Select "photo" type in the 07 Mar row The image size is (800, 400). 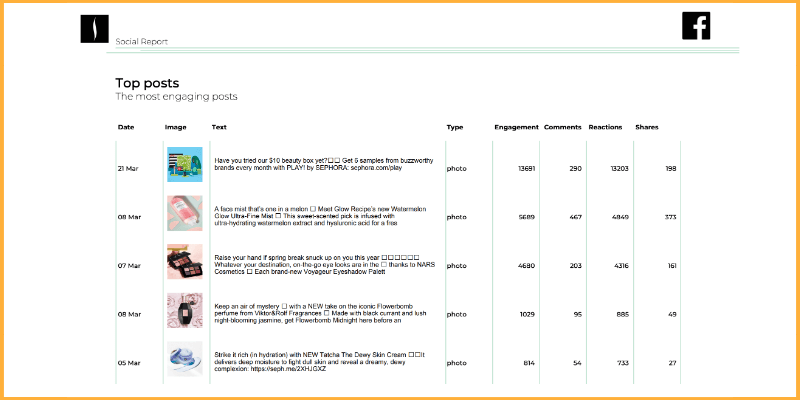point(457,266)
